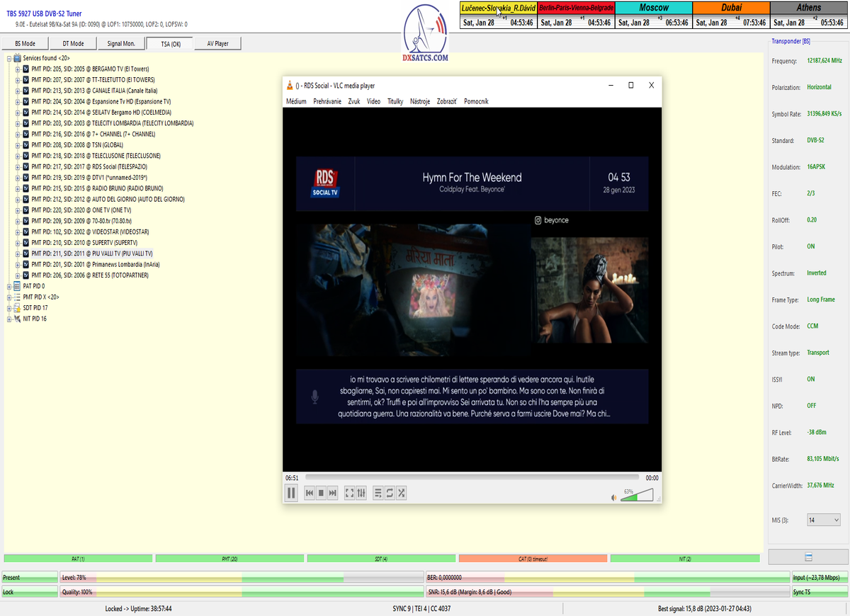
Task: Pause playback in VLC
Action: [291, 493]
